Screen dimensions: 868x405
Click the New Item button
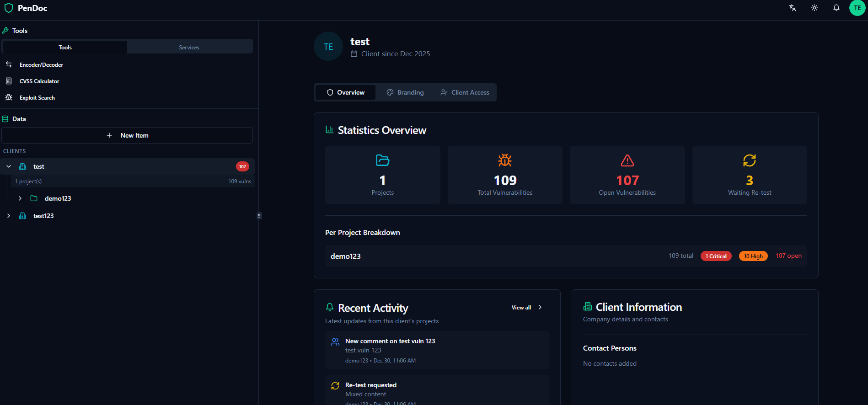pos(127,135)
